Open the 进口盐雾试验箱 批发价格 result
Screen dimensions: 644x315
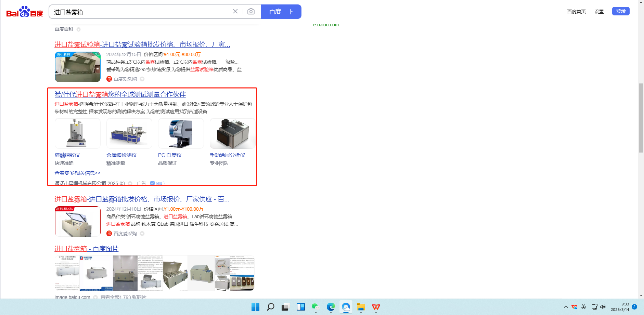tap(142, 44)
